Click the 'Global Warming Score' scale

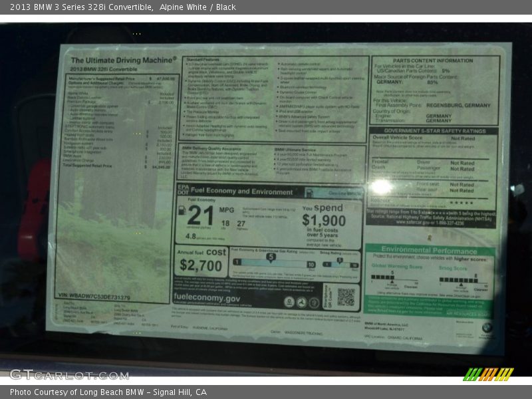[x=395, y=277]
